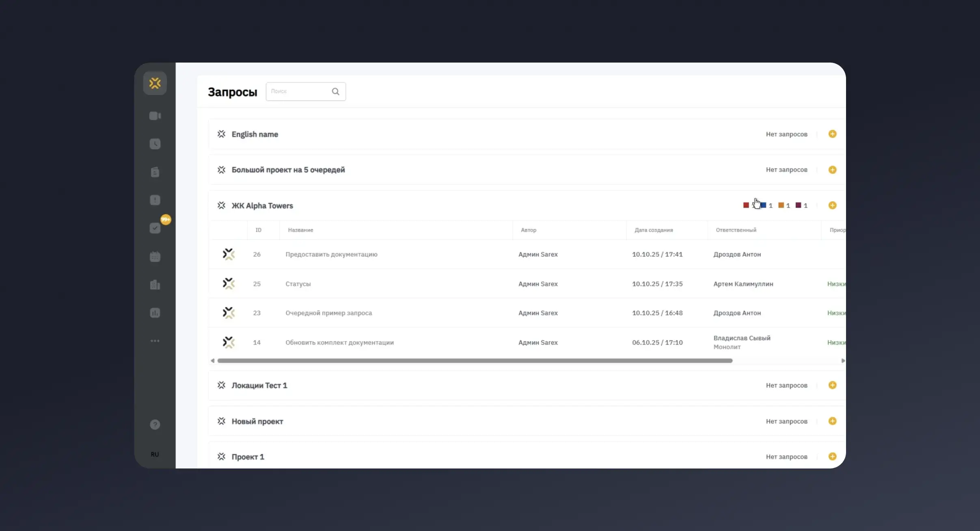Open the help question mark icon
The image size is (980, 531).
(x=155, y=425)
